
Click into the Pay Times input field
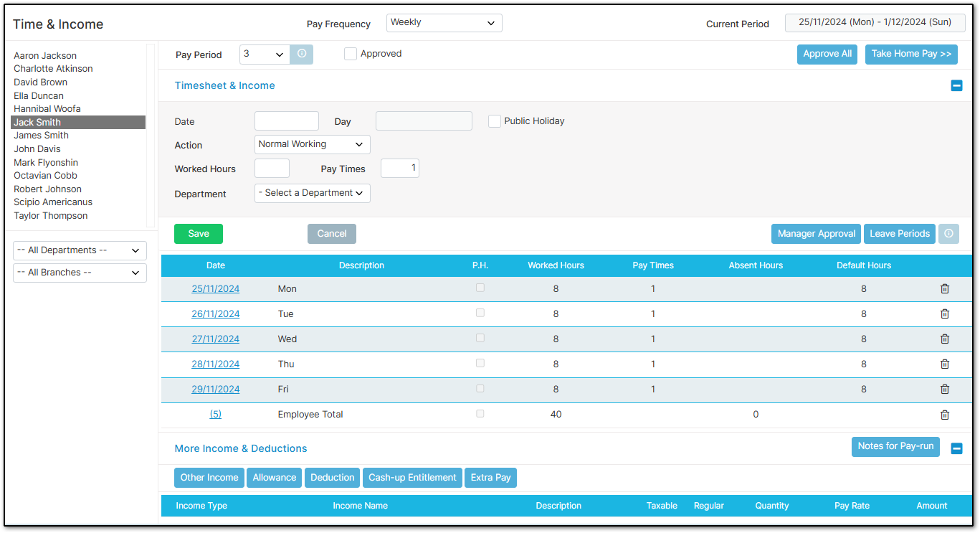[400, 169]
